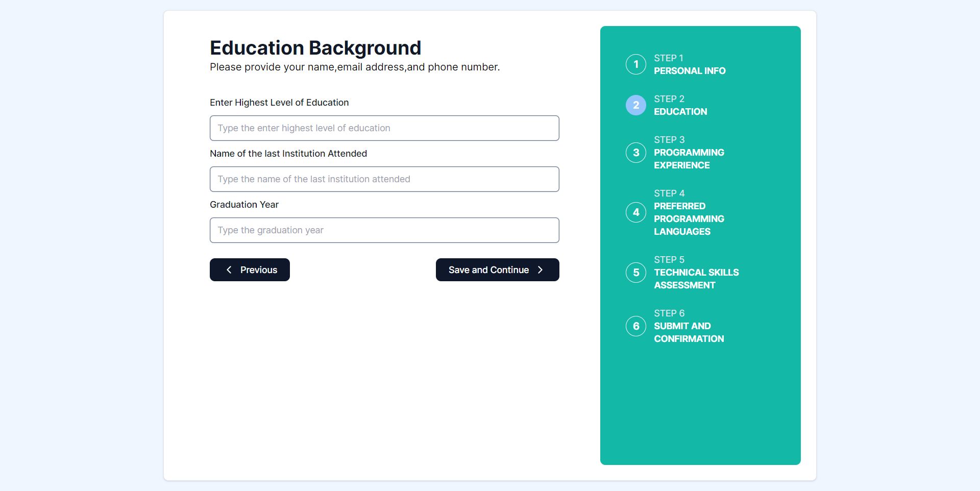Jump to Submit and Confirmation step
The height and width of the screenshot is (491, 980).
tap(689, 332)
